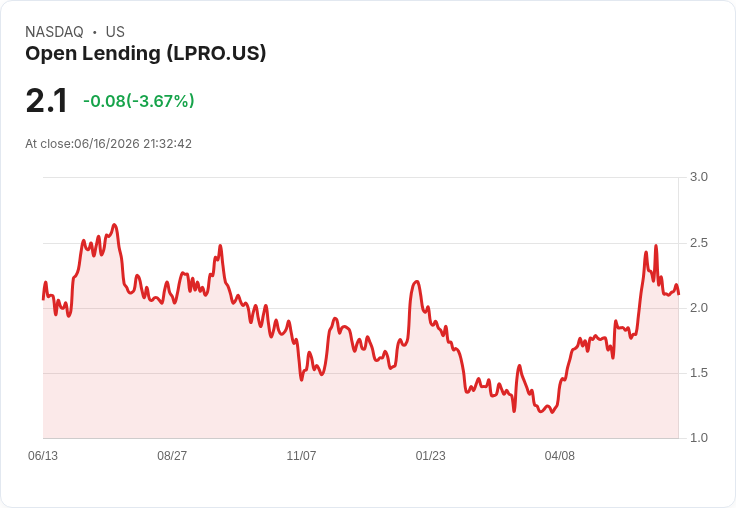Click the 04/08 date axis label
Viewport: 736px width, 508px height.
point(560,455)
